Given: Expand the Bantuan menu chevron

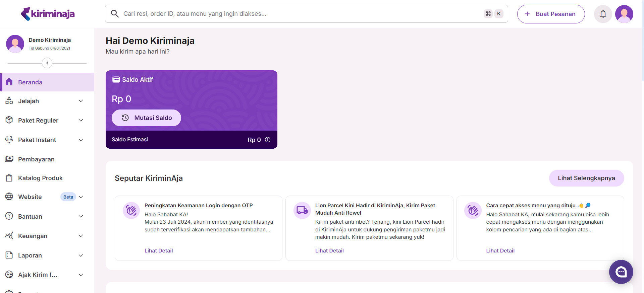Looking at the screenshot, I should pos(81,216).
